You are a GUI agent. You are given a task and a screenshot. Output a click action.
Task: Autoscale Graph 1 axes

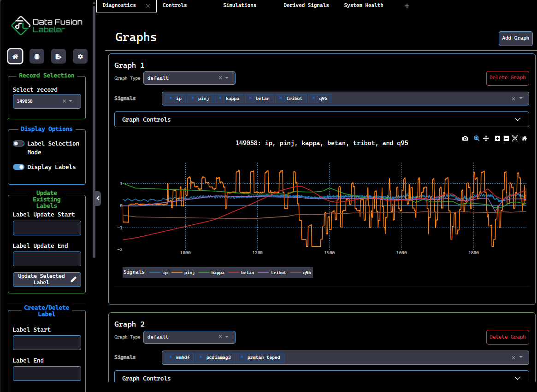pyautogui.click(x=515, y=139)
